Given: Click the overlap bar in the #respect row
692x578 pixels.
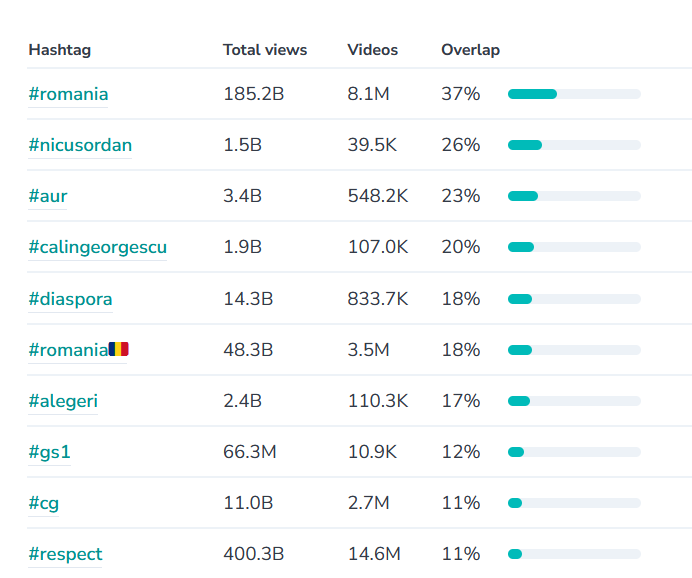Looking at the screenshot, I should 574,554.
